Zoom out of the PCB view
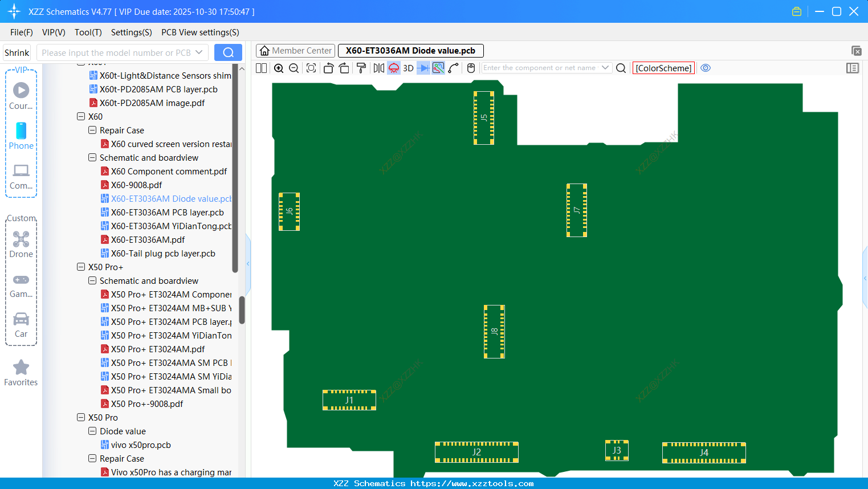This screenshot has height=489, width=868. point(294,68)
